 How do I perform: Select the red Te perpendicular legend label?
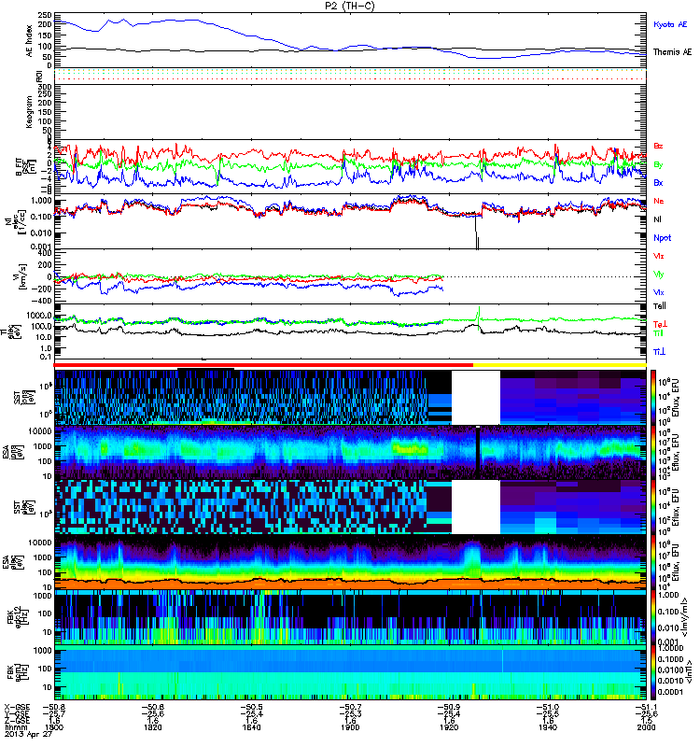[660, 324]
